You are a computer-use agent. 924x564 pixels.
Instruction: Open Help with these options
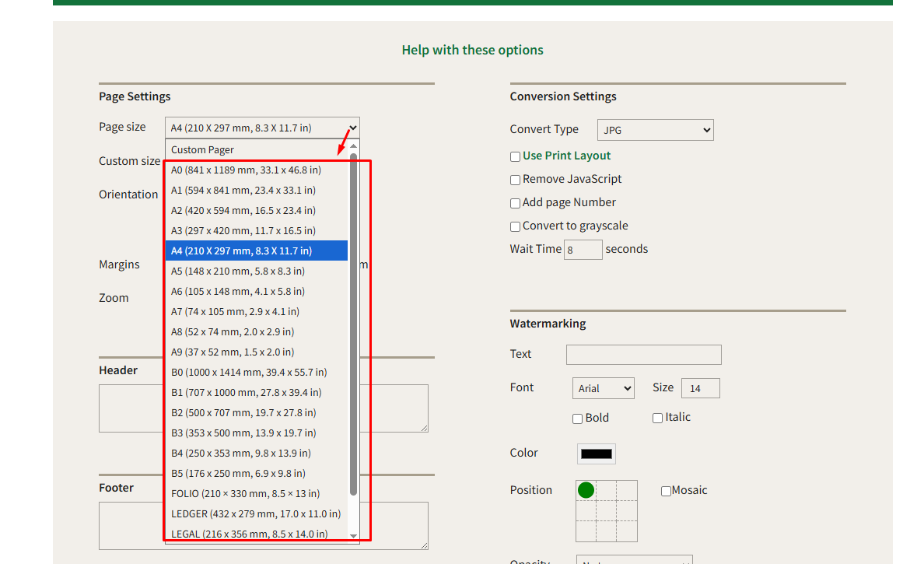[472, 49]
